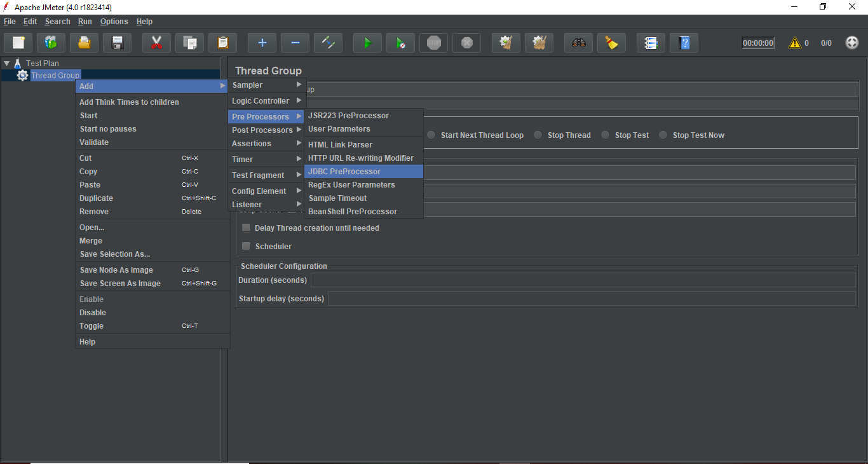
Task: Click the Start green play toolbar icon
Action: click(367, 43)
